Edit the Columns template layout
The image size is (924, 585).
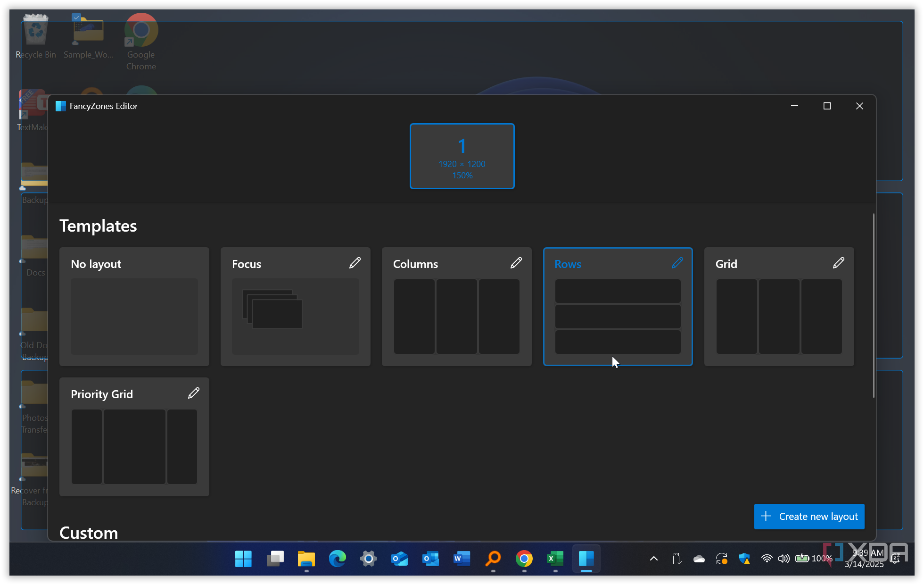coord(516,263)
